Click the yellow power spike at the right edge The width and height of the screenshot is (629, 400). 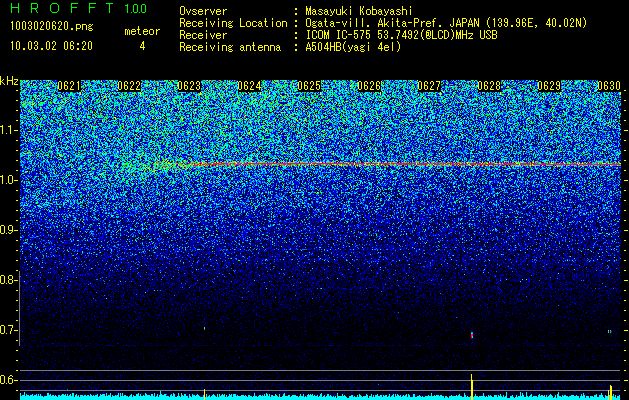point(610,392)
